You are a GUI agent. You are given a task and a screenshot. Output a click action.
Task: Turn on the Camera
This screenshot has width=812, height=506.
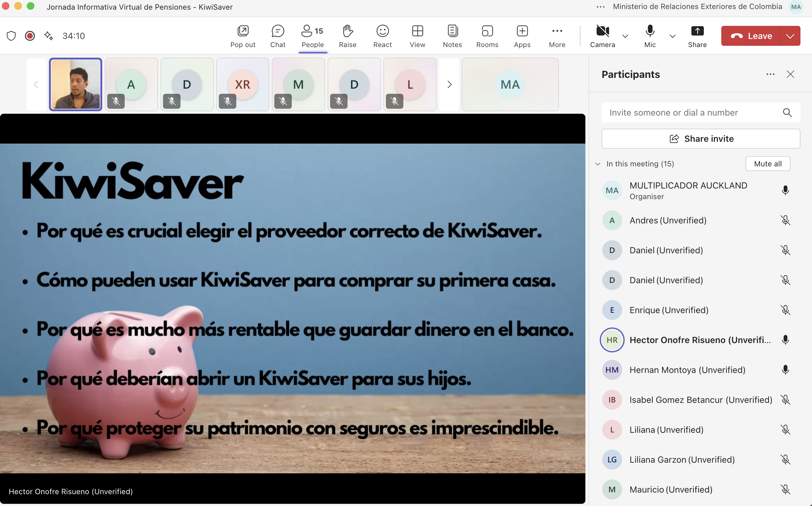click(602, 36)
